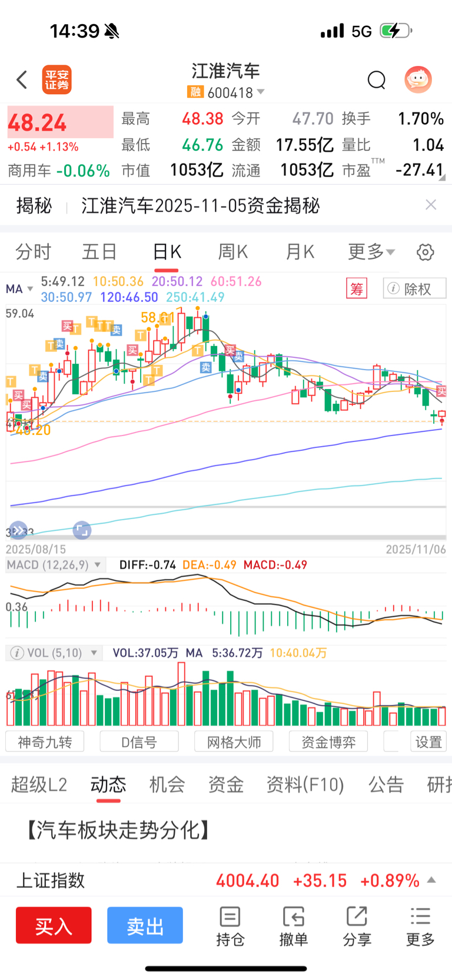The image size is (452, 980).
Task: Tap the 揭秘 label
Action: pos(34,205)
